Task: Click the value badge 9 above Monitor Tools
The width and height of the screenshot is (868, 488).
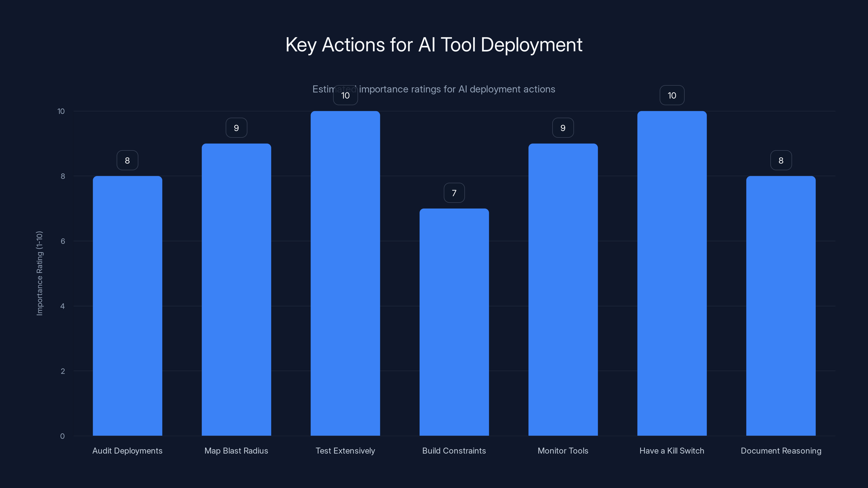Action: tap(563, 128)
